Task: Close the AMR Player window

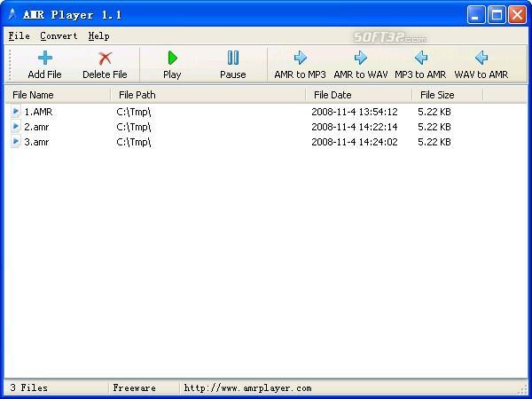Action: (x=518, y=15)
